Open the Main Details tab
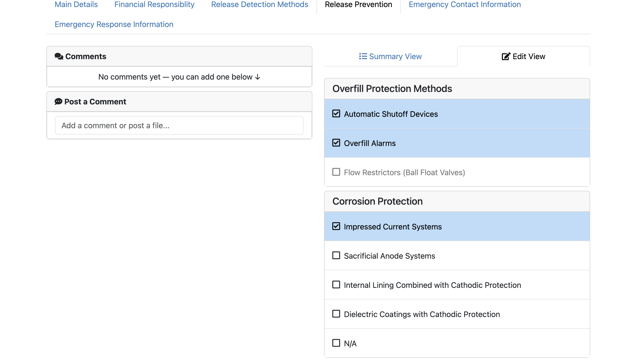 coord(76,4)
